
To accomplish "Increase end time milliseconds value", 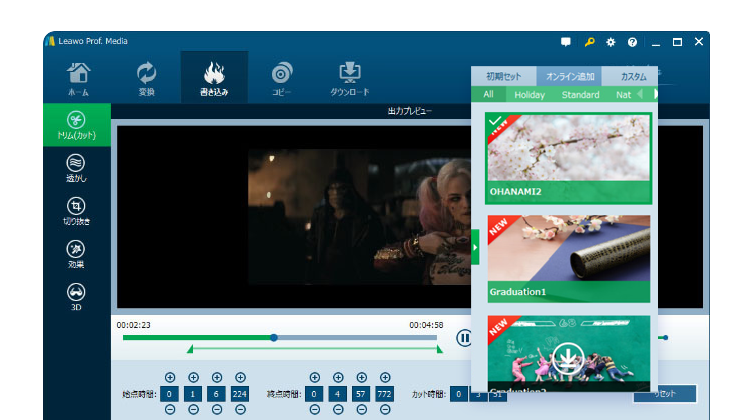I will click(385, 377).
